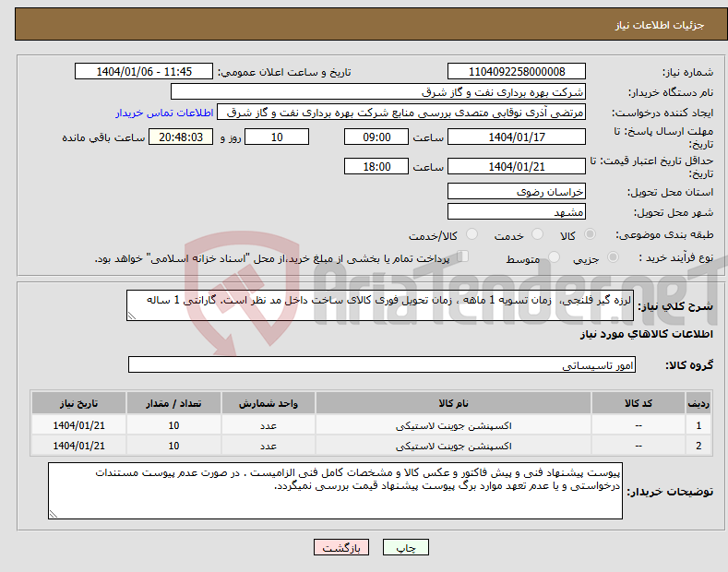
Task: Click the شماره نیاز number field
Action: click(517, 72)
